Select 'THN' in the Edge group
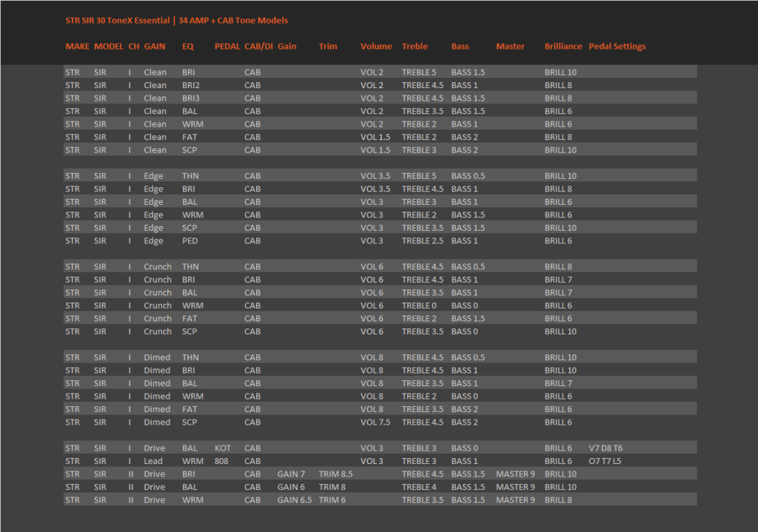This screenshot has height=532, width=758. click(190, 176)
